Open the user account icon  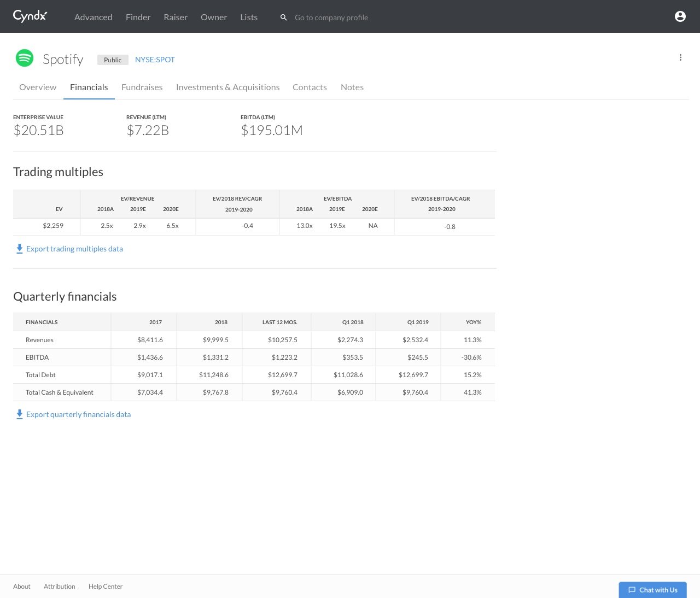680,16
